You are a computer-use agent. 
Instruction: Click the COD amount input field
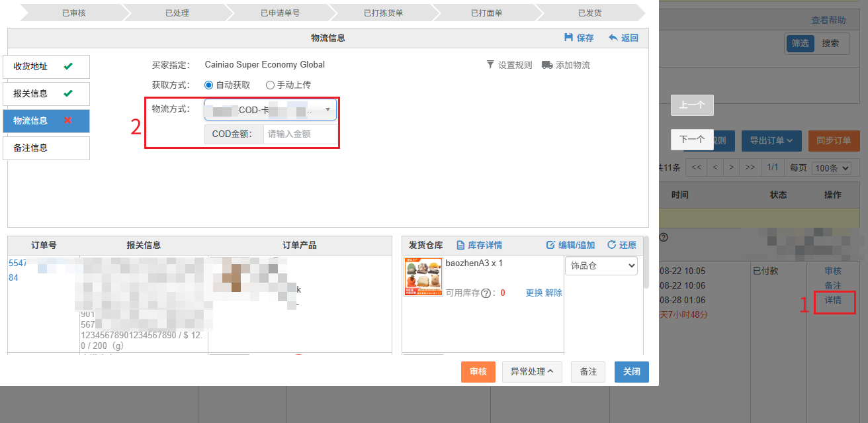[300, 134]
